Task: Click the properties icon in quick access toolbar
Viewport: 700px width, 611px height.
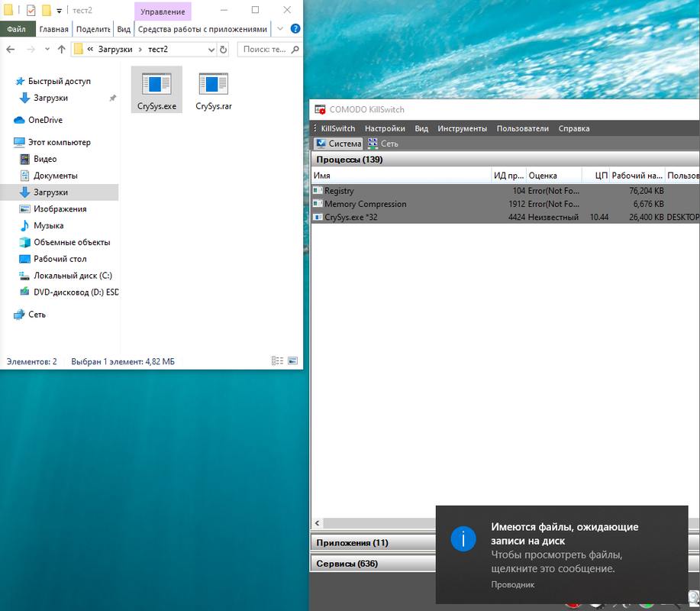Action: 31,10
